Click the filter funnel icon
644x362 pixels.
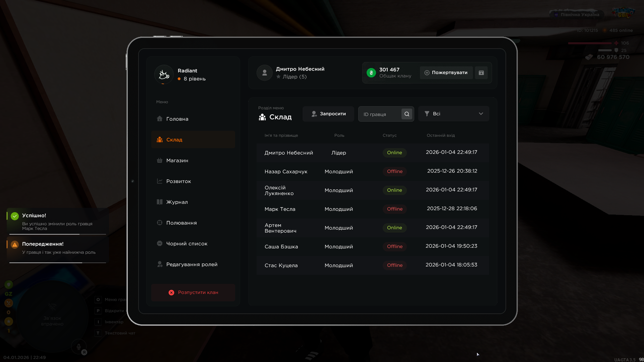tap(427, 114)
